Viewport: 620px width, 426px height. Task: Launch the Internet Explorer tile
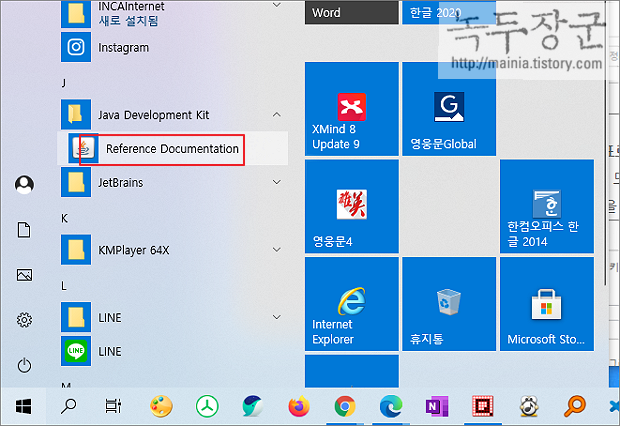[x=352, y=304]
